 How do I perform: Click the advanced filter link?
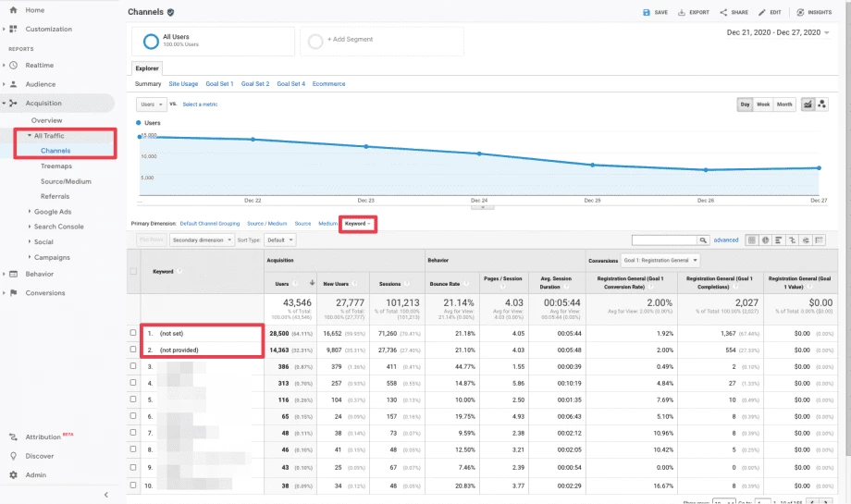(725, 240)
